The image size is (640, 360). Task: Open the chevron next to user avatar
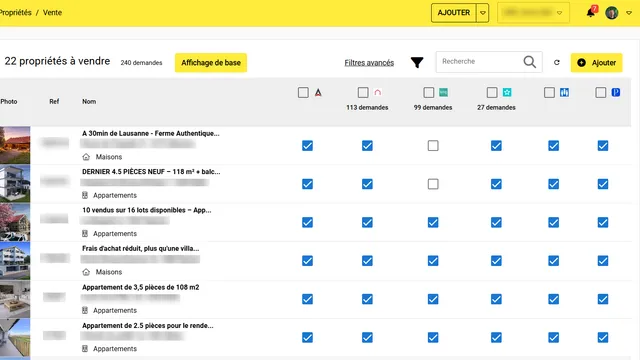[x=629, y=13]
